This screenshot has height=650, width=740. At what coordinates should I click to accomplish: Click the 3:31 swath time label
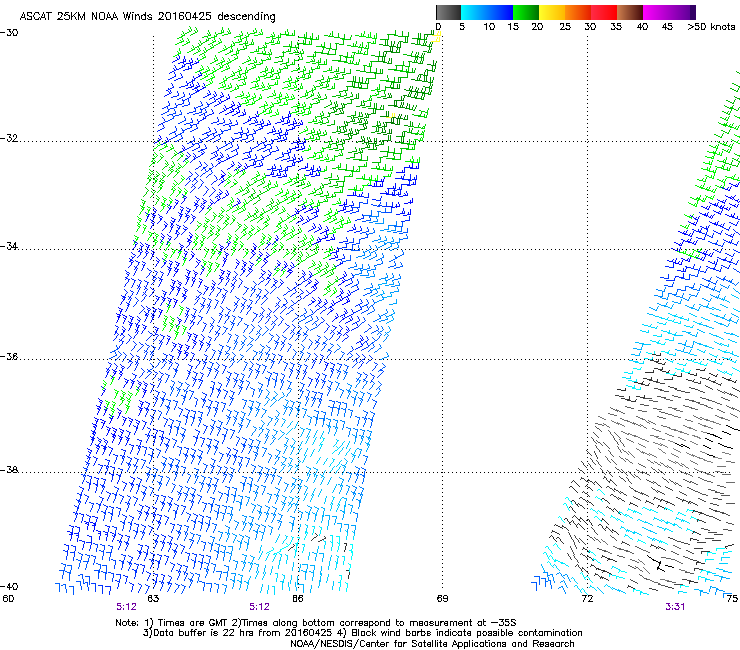[675, 607]
